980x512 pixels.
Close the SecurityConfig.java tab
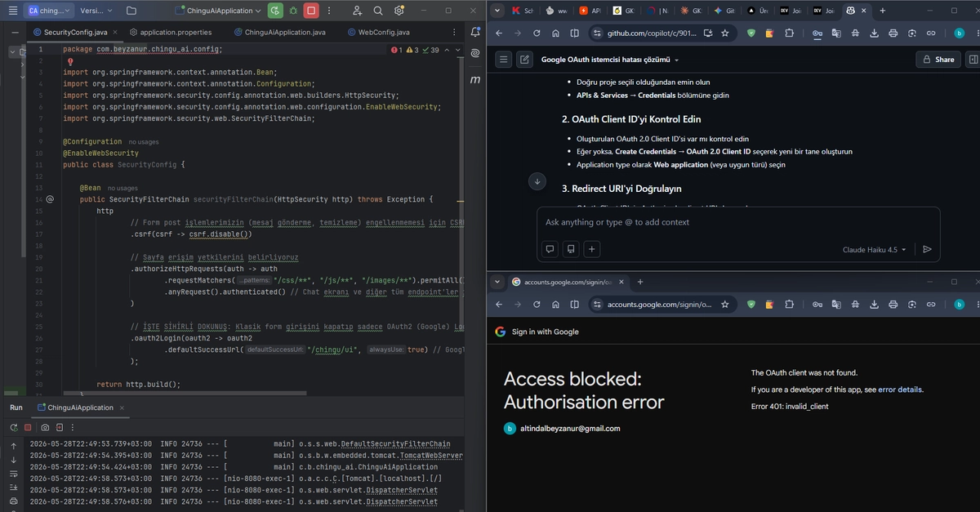116,32
